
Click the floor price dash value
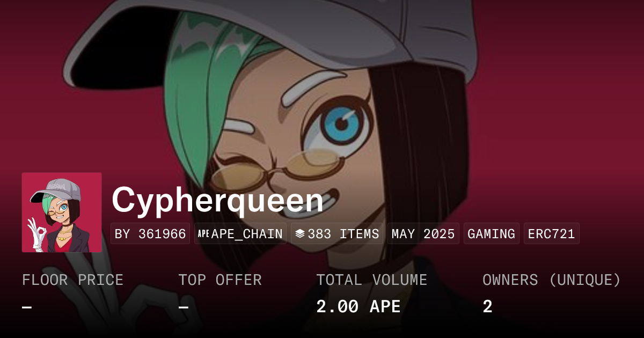27,307
